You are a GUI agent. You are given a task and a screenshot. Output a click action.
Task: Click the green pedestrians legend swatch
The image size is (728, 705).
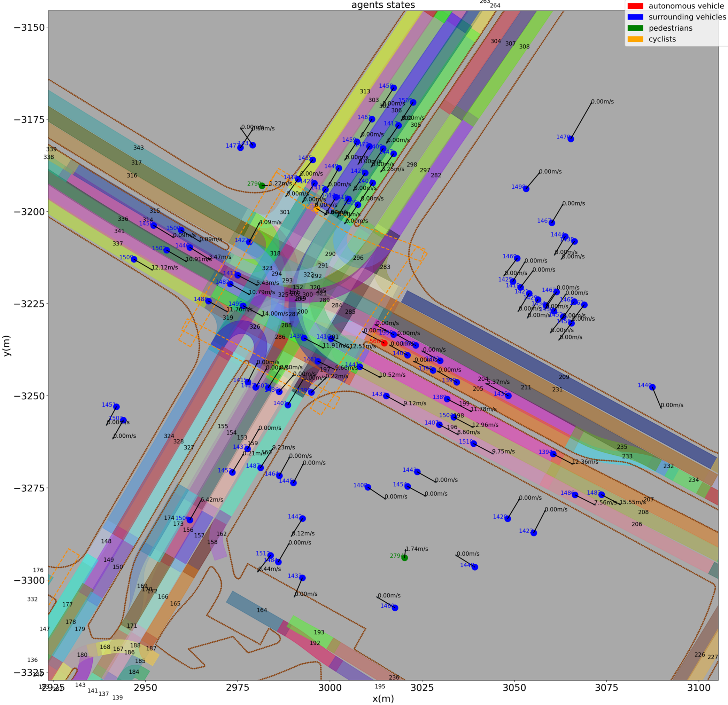click(635, 28)
